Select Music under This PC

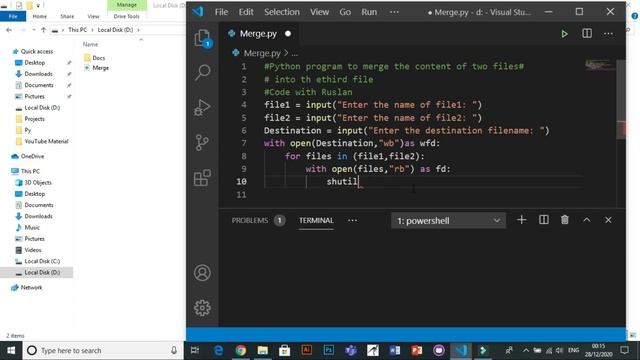point(32,227)
